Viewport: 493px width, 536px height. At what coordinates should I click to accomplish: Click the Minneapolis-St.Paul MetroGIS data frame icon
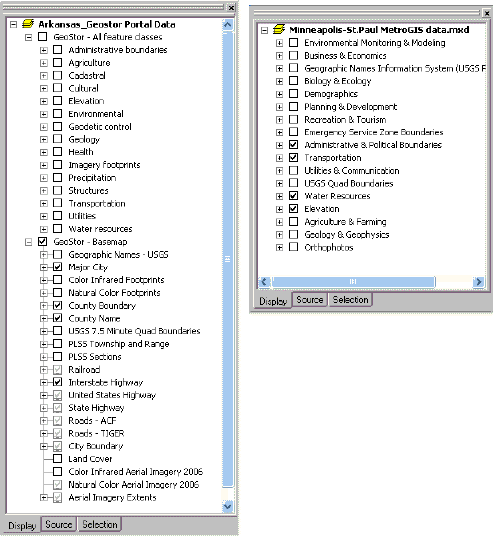(279, 30)
